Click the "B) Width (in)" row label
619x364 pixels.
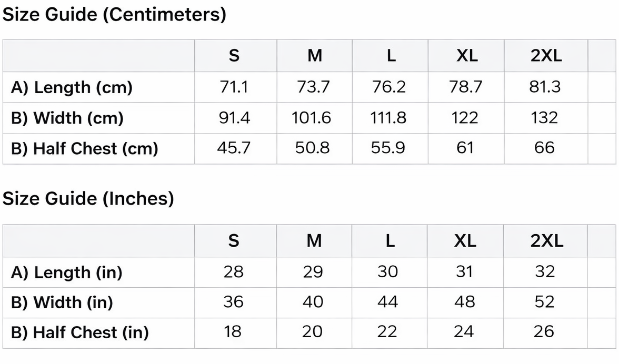coord(62,302)
